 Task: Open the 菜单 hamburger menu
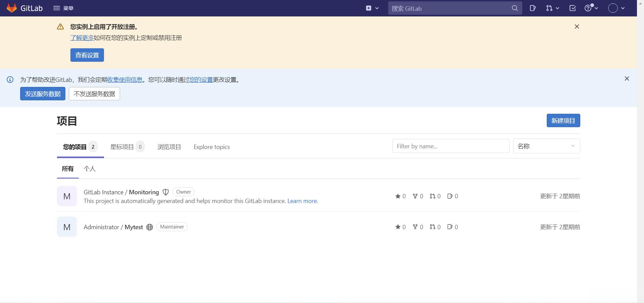click(x=63, y=8)
